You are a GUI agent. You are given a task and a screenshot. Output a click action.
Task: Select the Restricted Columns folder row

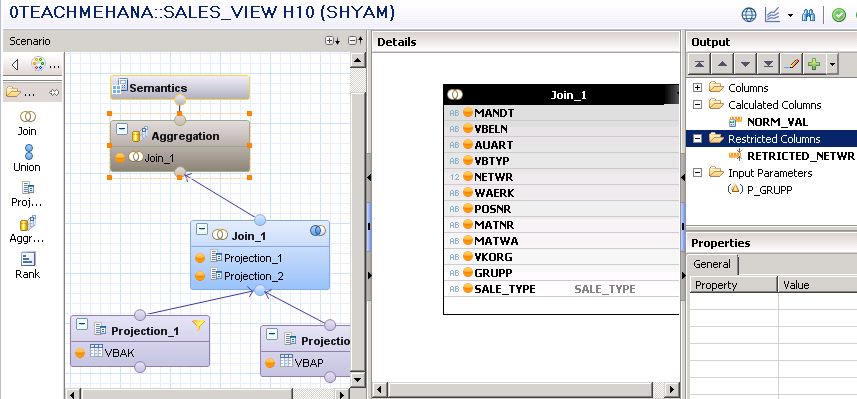pos(771,139)
